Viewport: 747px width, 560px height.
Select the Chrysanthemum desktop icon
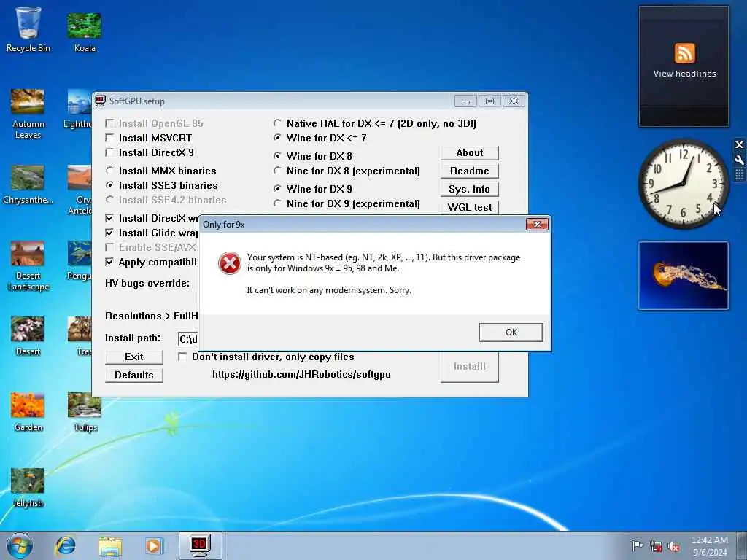click(x=28, y=184)
